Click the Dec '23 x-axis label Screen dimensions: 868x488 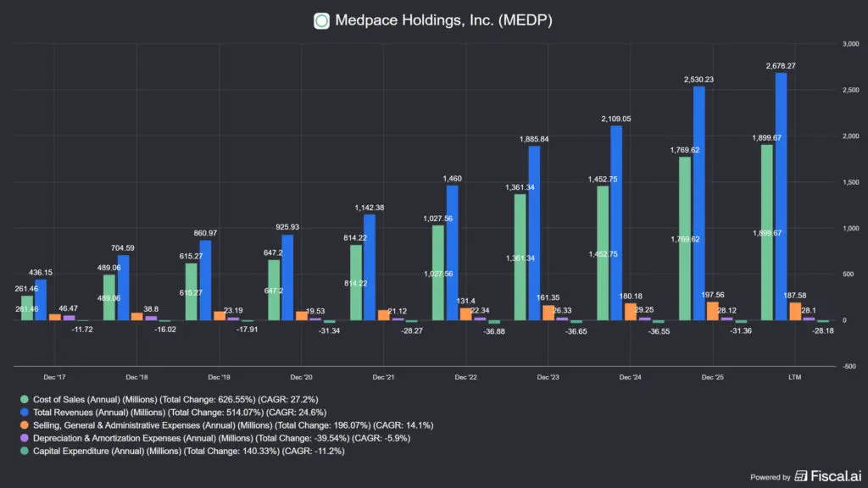point(548,377)
